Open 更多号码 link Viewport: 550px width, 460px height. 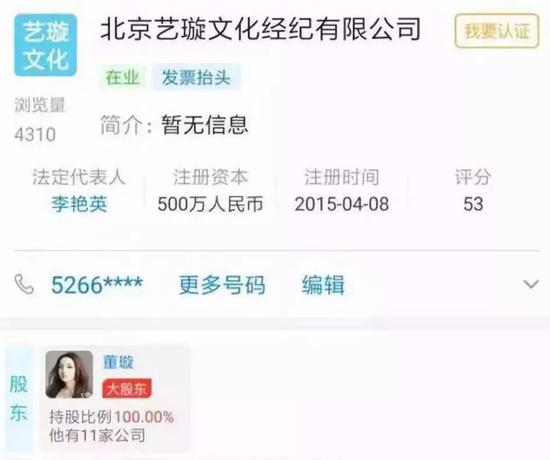tap(222, 285)
